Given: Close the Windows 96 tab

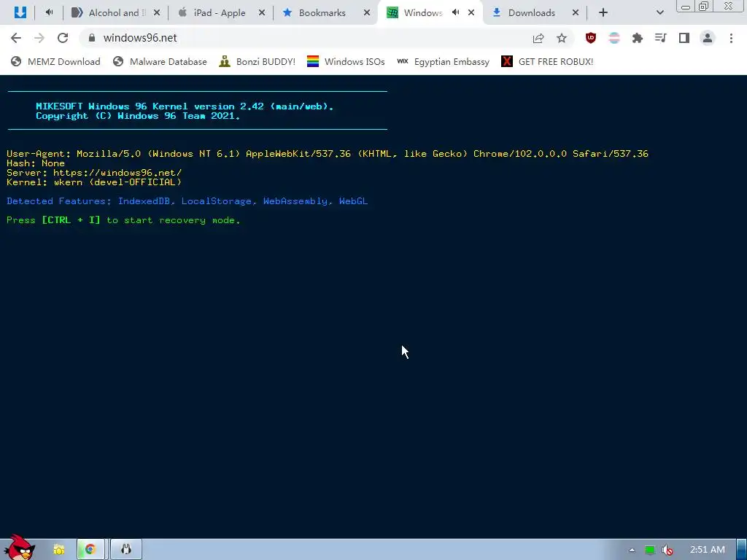Looking at the screenshot, I should coord(471,13).
